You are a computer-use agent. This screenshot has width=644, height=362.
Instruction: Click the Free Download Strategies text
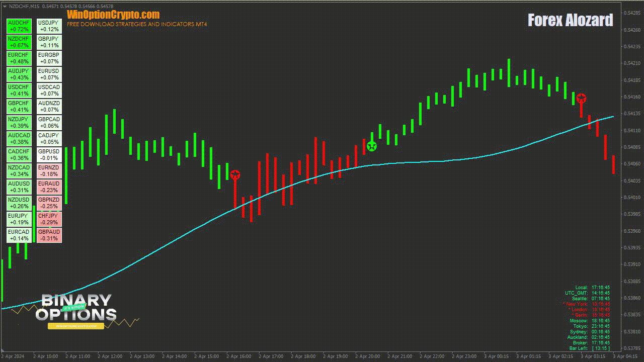pos(137,24)
